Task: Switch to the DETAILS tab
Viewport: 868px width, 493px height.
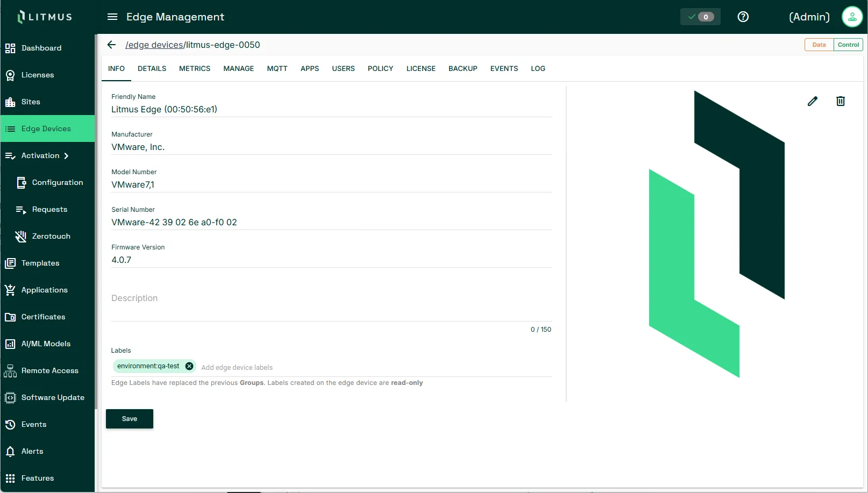Action: pyautogui.click(x=152, y=68)
